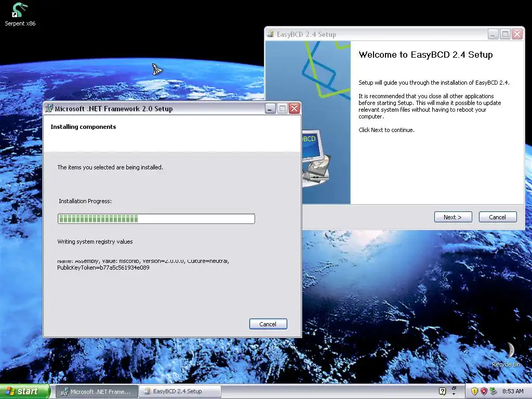Switch to Microsoft .NET Framework taskbar button
532x399 pixels.
point(96,392)
